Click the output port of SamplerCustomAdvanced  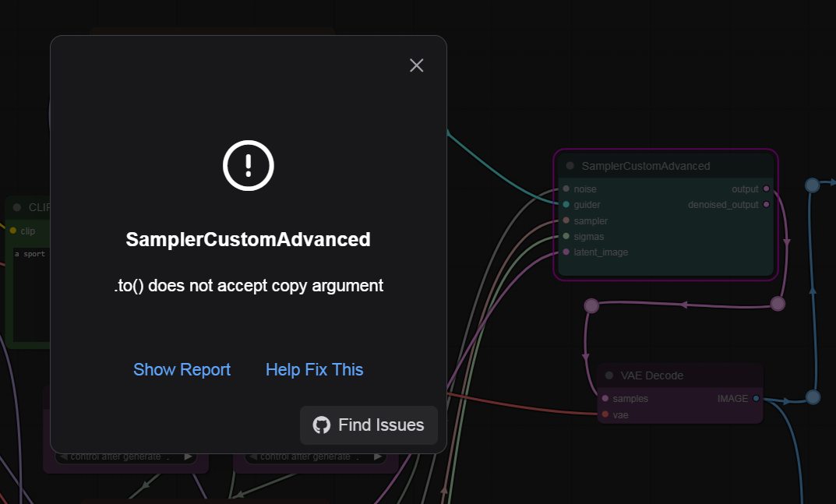pyautogui.click(x=767, y=189)
